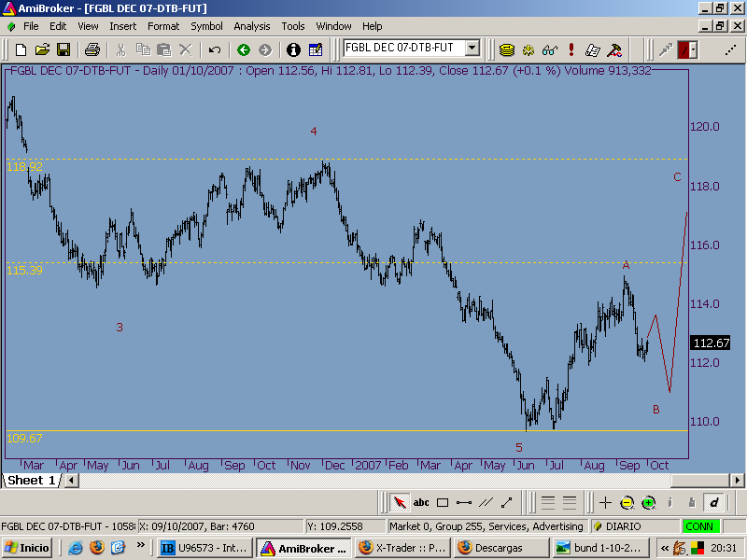747x560 pixels.
Task: Toggle the arrow select pointer tool
Action: pos(400,502)
